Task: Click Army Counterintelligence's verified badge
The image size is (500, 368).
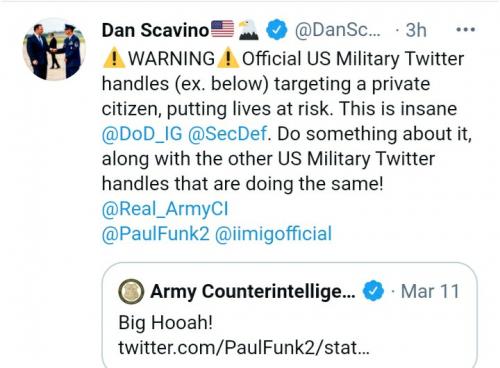Action: click(x=373, y=291)
